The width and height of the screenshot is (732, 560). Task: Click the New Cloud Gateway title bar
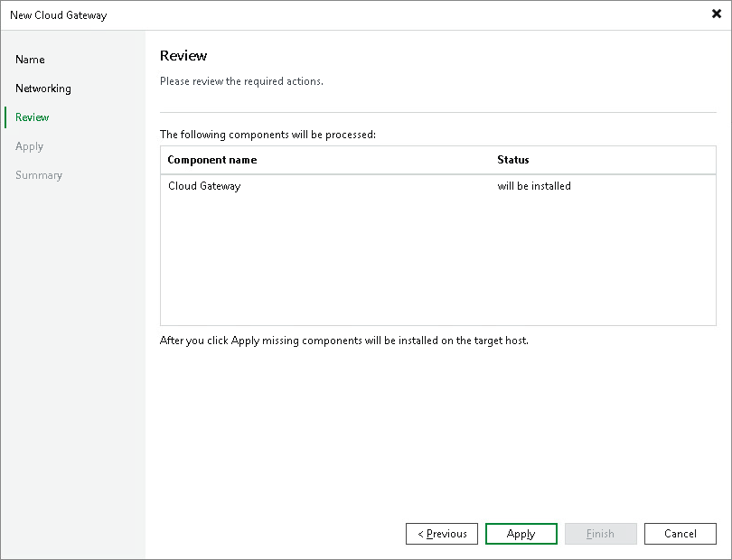pyautogui.click(x=58, y=14)
